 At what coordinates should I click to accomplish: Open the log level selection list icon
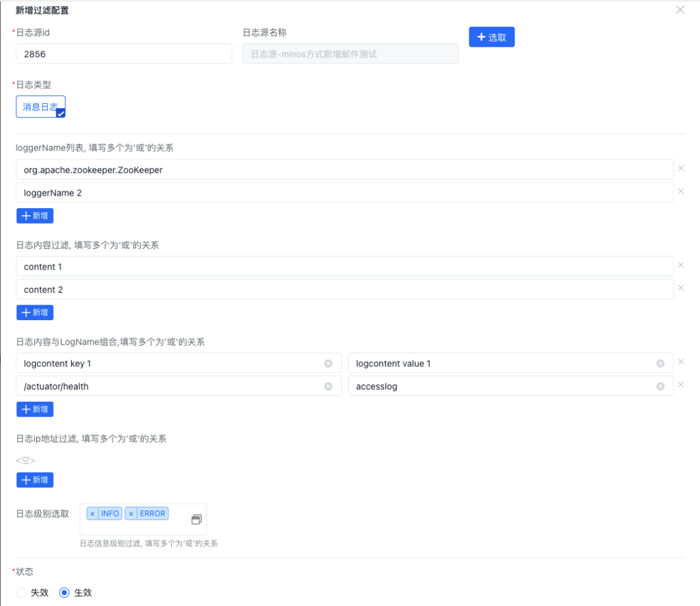tap(196, 519)
